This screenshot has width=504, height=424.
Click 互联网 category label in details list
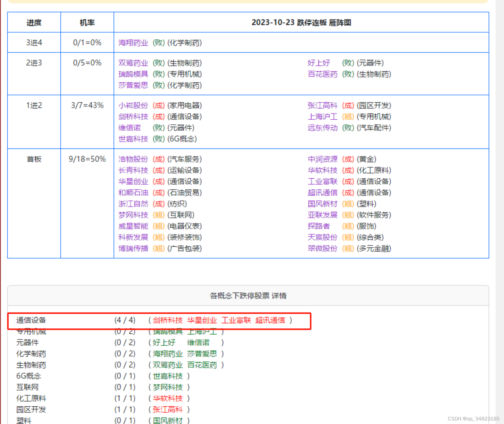point(27,387)
